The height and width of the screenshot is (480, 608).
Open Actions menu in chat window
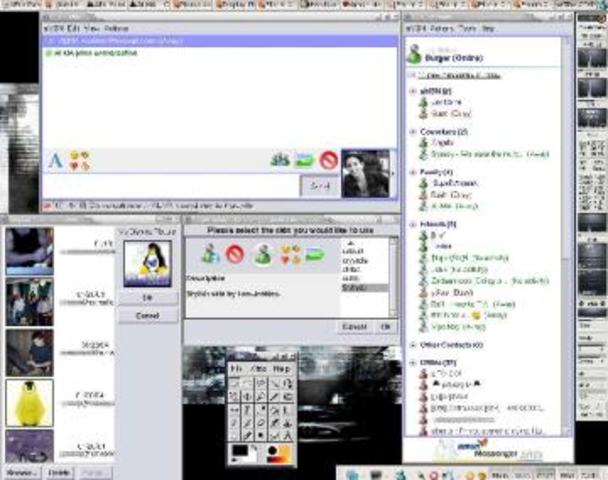[116, 28]
